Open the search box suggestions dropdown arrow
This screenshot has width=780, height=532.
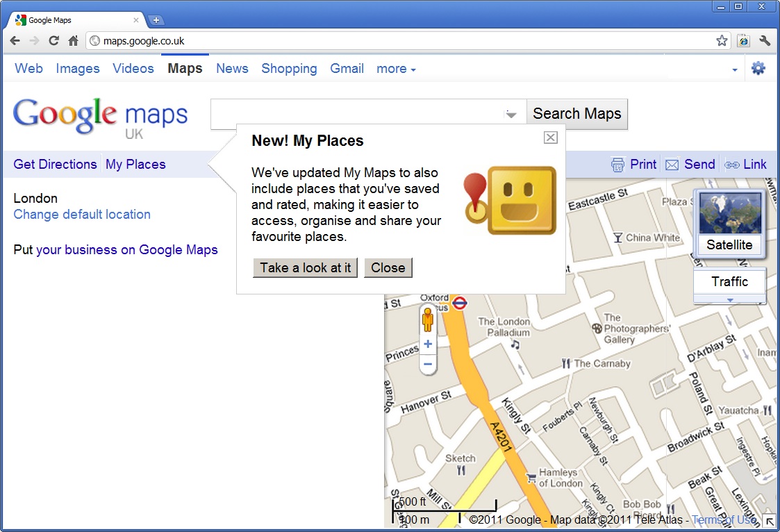[x=511, y=115]
